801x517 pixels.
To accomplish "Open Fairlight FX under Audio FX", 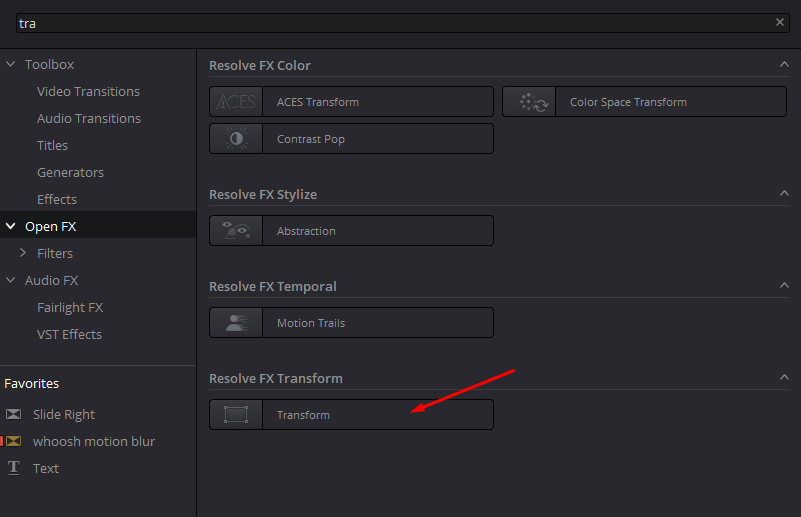I will [x=70, y=307].
